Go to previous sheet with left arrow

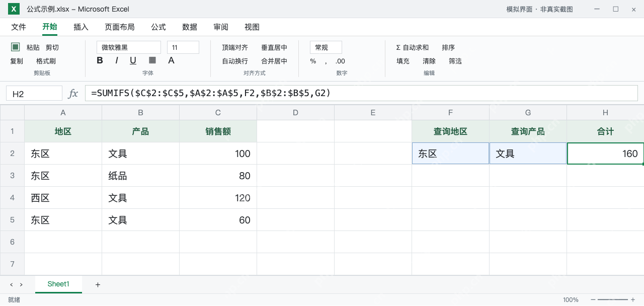coord(12,285)
